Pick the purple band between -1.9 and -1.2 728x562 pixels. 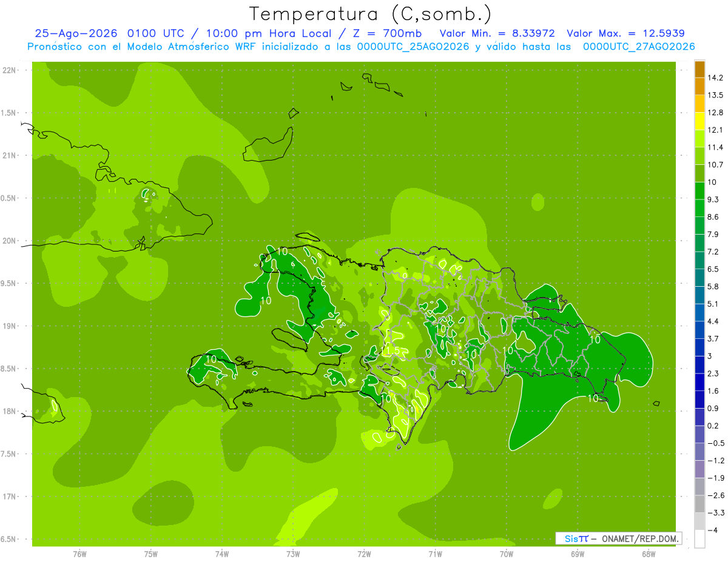tap(699, 469)
